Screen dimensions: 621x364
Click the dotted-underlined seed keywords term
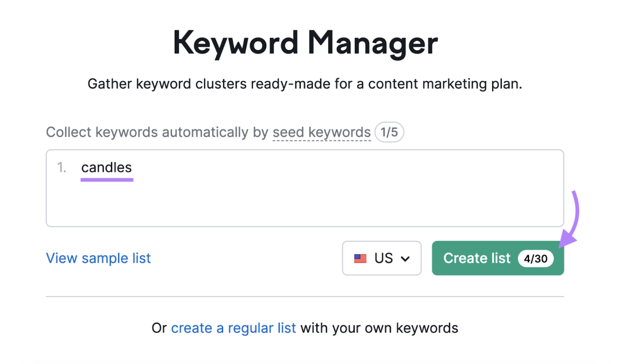click(321, 132)
